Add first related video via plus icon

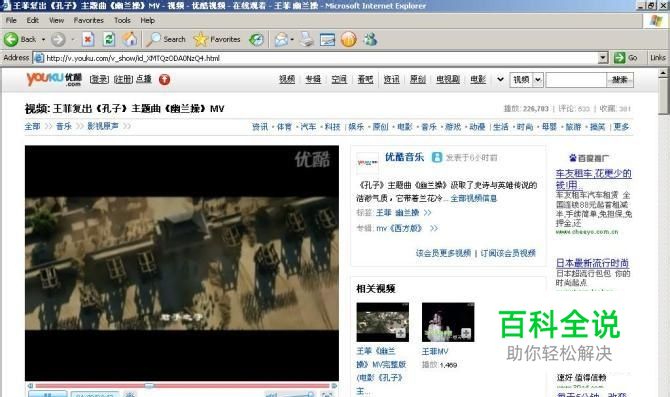pyautogui.click(x=400, y=333)
